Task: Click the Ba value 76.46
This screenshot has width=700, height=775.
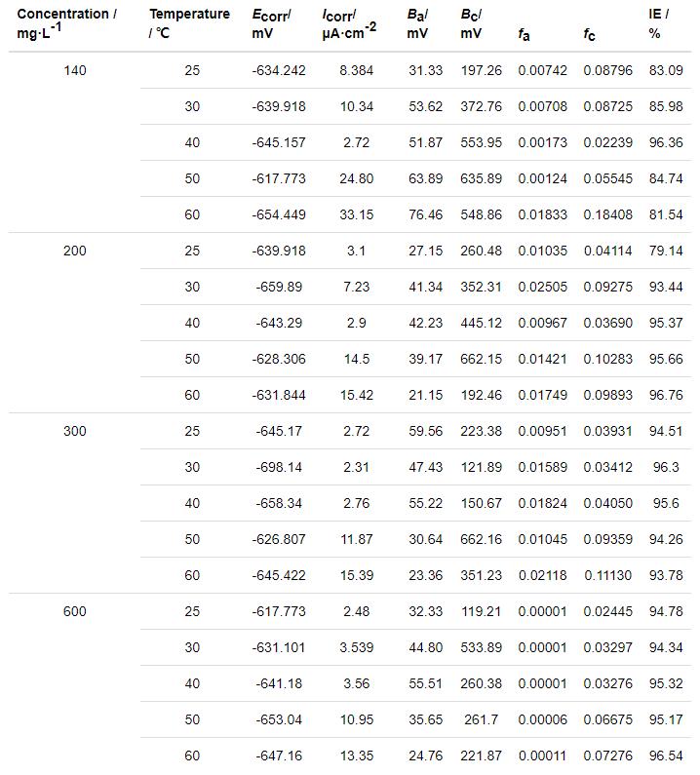Action: (426, 214)
